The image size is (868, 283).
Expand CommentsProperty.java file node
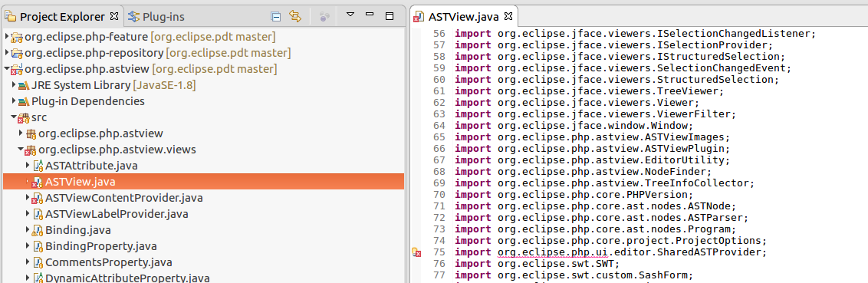(28, 262)
